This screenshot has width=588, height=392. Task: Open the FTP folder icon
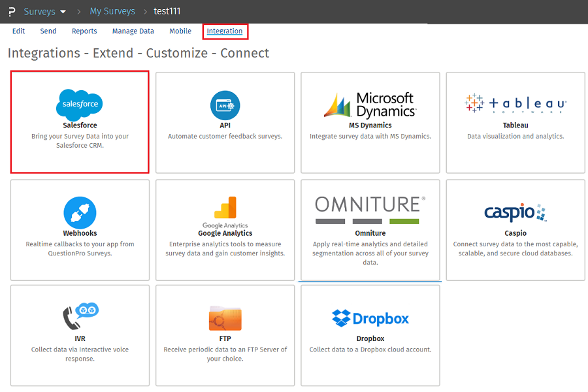(x=225, y=318)
